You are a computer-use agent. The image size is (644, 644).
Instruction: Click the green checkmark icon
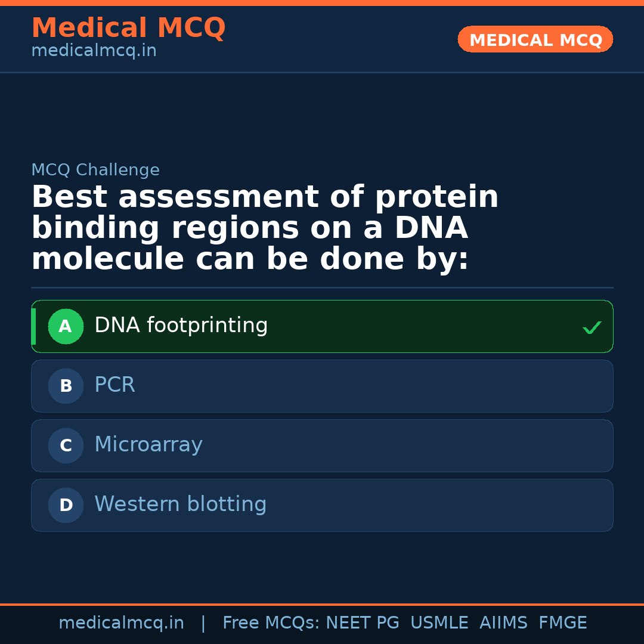(592, 327)
